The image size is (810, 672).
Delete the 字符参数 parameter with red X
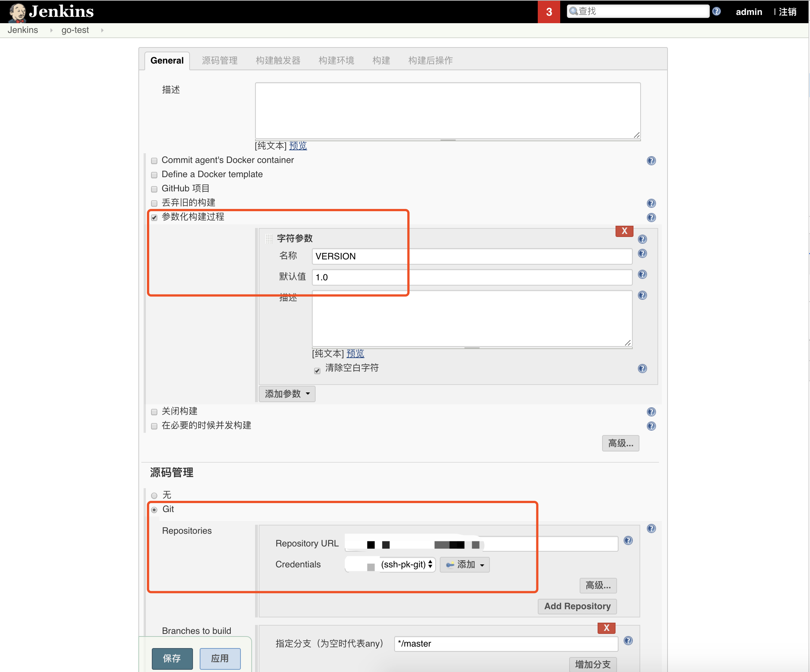pyautogui.click(x=624, y=231)
